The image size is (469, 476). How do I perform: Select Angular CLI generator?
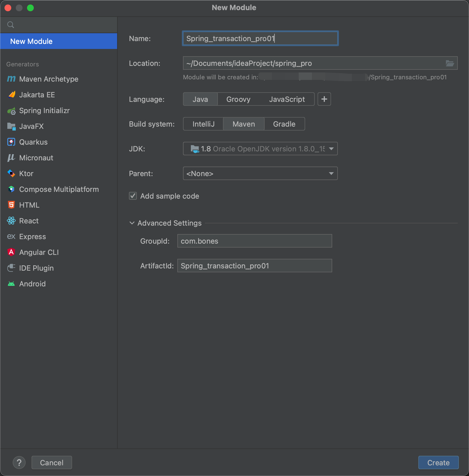tap(59, 252)
